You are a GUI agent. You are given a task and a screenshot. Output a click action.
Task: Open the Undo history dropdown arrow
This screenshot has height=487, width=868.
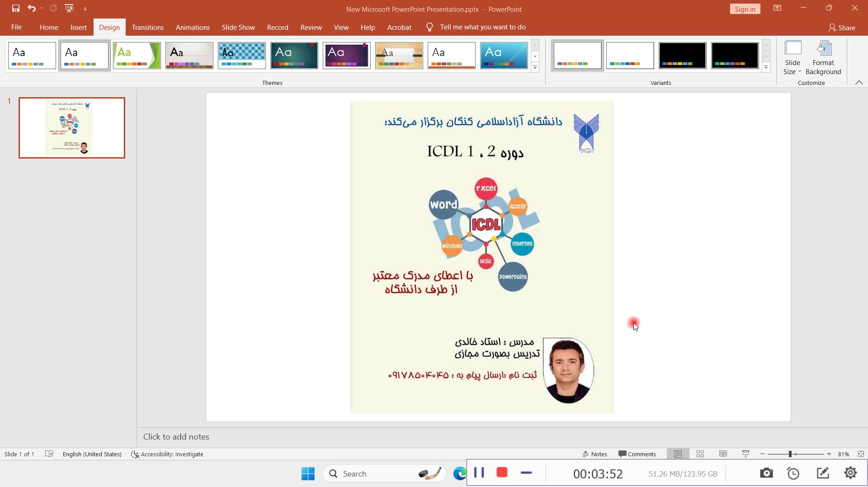tap(42, 8)
